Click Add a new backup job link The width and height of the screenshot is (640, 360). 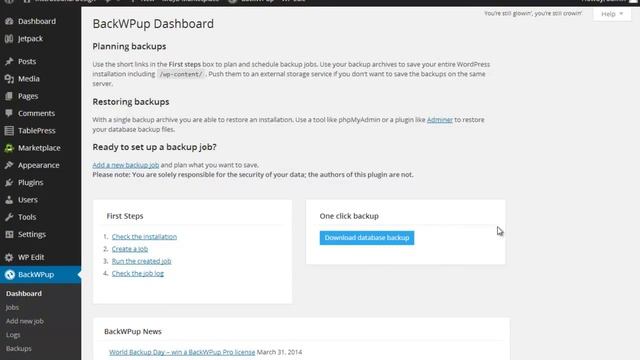[126, 165]
